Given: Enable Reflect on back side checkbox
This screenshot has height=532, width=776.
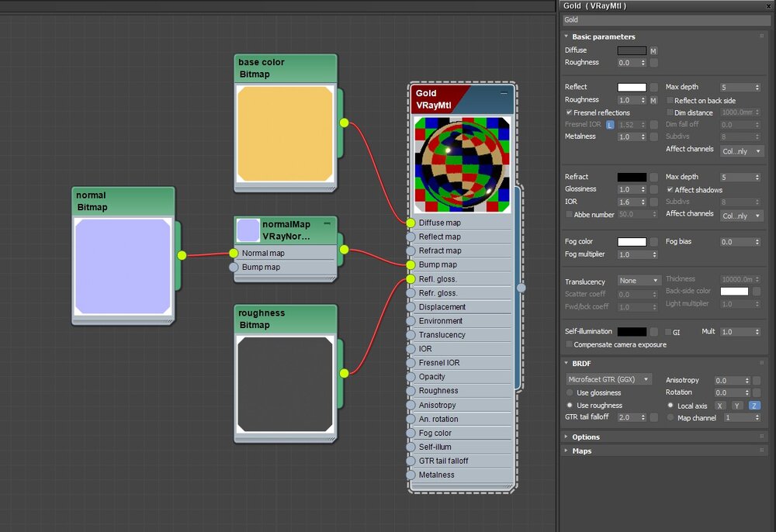Looking at the screenshot, I should pyautogui.click(x=670, y=101).
